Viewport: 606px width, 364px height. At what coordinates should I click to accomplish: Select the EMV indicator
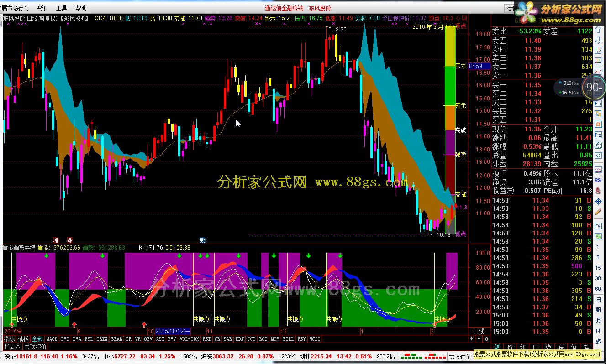[x=172, y=339]
